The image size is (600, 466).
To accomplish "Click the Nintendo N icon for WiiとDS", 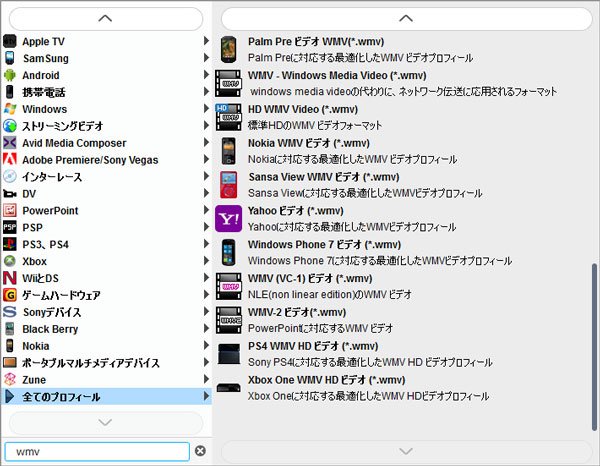I will tap(10, 278).
